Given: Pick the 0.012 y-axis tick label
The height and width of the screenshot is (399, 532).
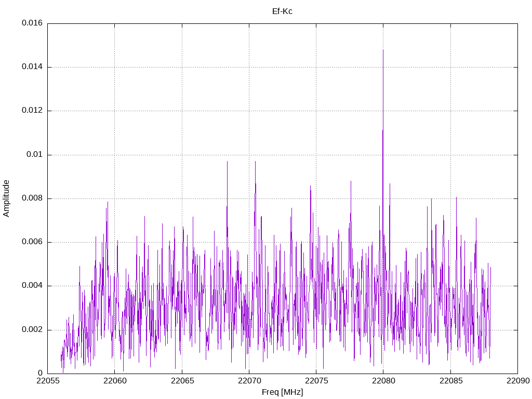Looking at the screenshot, I should [x=32, y=111].
